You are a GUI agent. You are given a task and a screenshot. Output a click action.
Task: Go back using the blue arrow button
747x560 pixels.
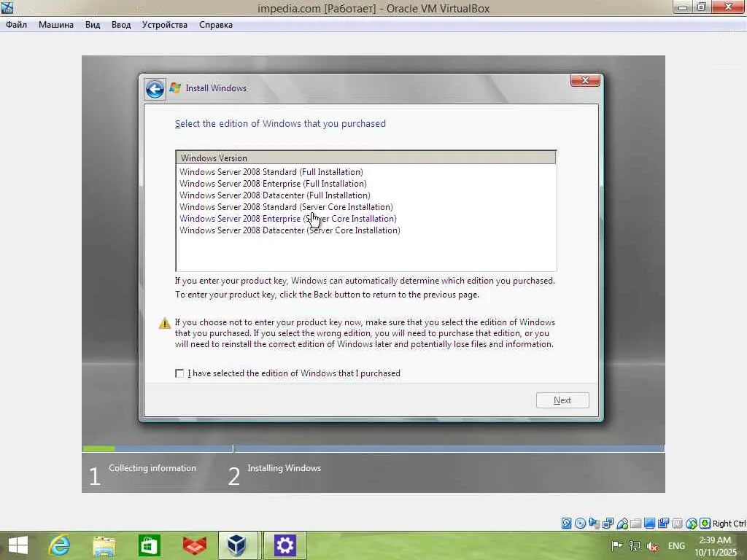(155, 89)
